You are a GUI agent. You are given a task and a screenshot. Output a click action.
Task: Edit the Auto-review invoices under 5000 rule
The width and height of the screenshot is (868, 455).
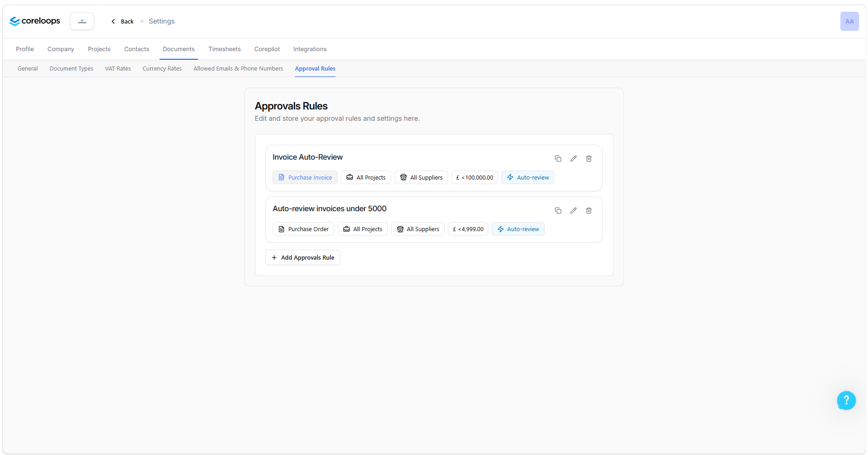pos(573,211)
